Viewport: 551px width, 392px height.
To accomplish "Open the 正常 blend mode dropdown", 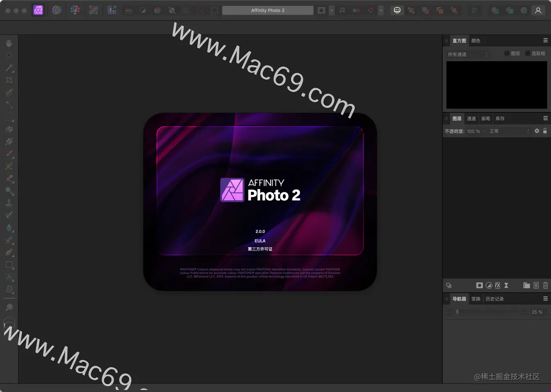I will [509, 131].
